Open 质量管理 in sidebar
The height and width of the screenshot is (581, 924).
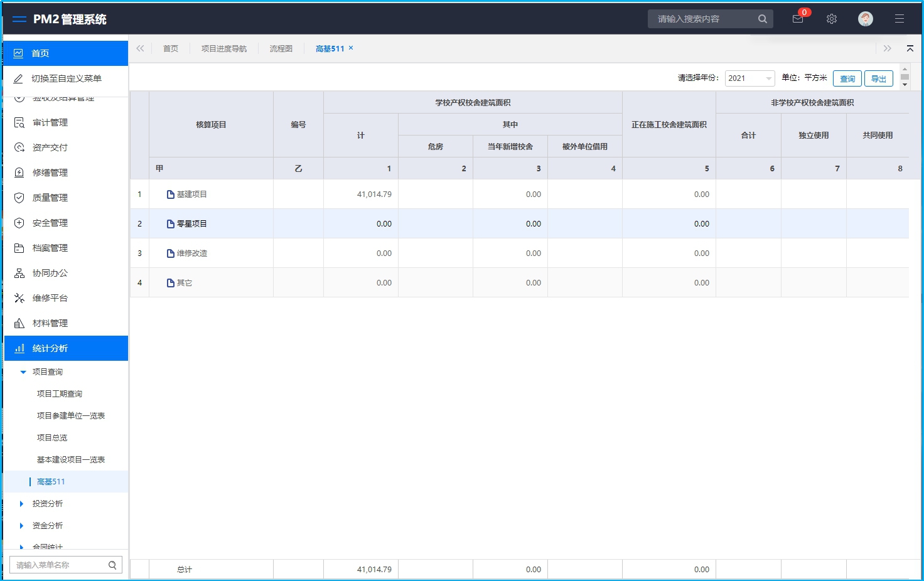point(50,198)
